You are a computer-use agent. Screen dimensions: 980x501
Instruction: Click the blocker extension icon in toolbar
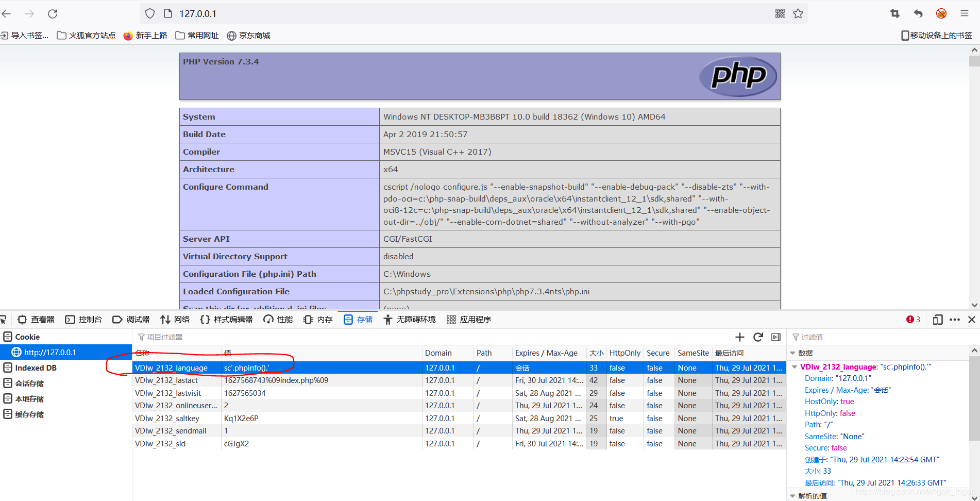coord(941,13)
